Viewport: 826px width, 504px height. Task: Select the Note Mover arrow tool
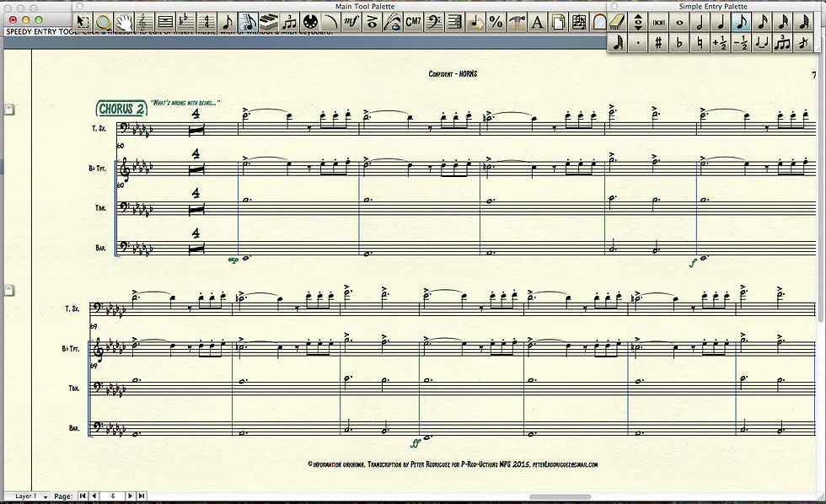click(475, 22)
